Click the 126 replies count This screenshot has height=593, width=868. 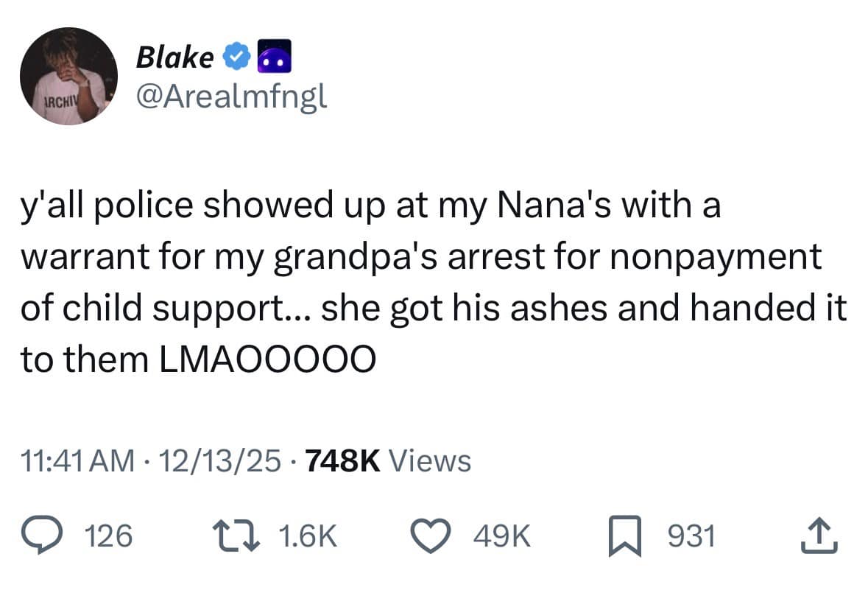pyautogui.click(x=110, y=536)
